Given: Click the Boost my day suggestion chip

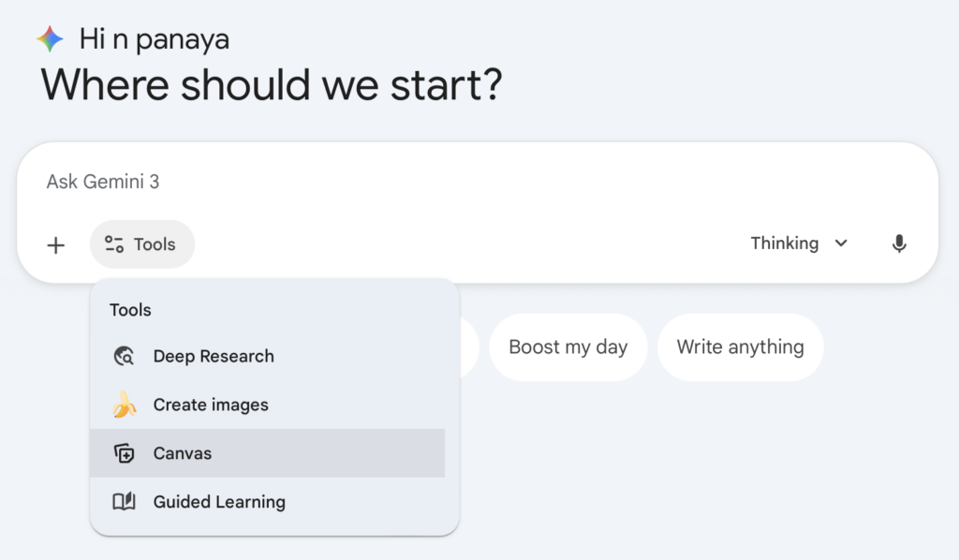Looking at the screenshot, I should pyautogui.click(x=568, y=346).
